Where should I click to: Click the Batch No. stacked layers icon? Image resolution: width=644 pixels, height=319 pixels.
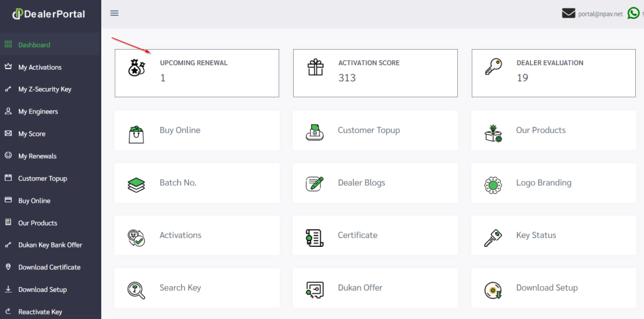coord(136,183)
